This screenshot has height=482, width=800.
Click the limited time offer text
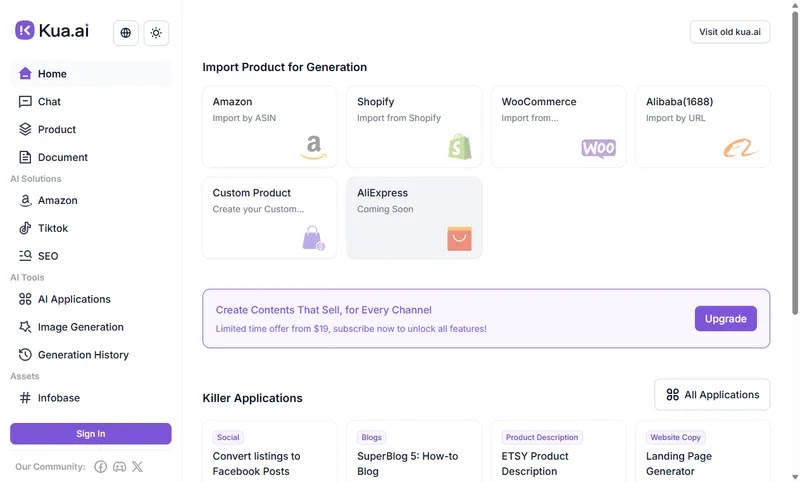[x=351, y=329]
